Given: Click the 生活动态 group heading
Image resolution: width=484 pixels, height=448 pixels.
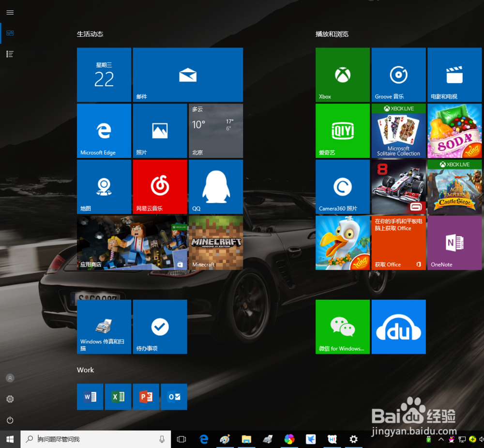Looking at the screenshot, I should tap(90, 34).
